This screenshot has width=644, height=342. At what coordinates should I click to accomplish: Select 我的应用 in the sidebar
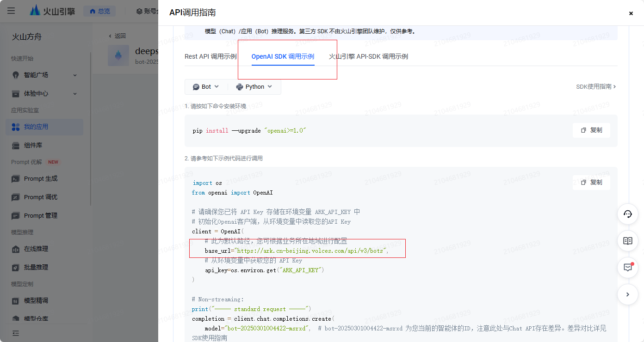[44, 127]
